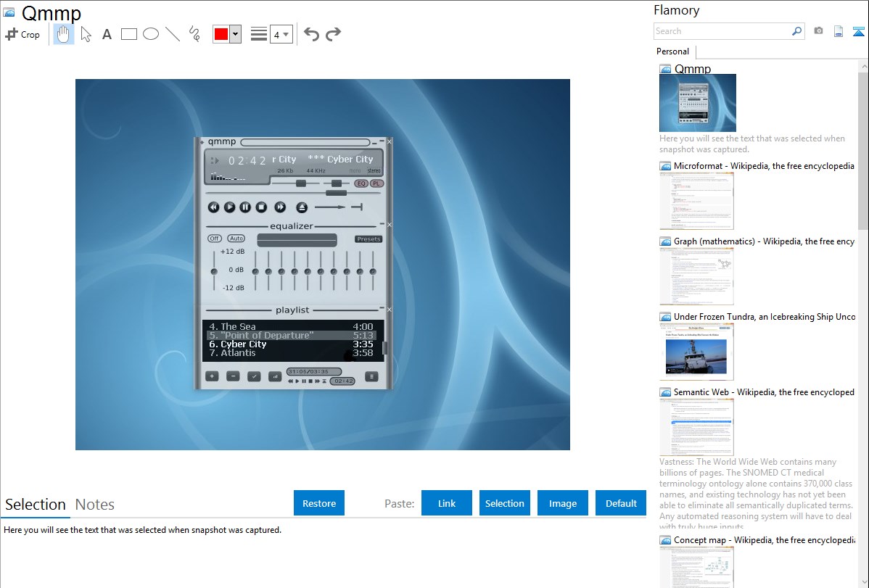Select the Crop tool
This screenshot has width=869, height=588.
pyautogui.click(x=22, y=34)
